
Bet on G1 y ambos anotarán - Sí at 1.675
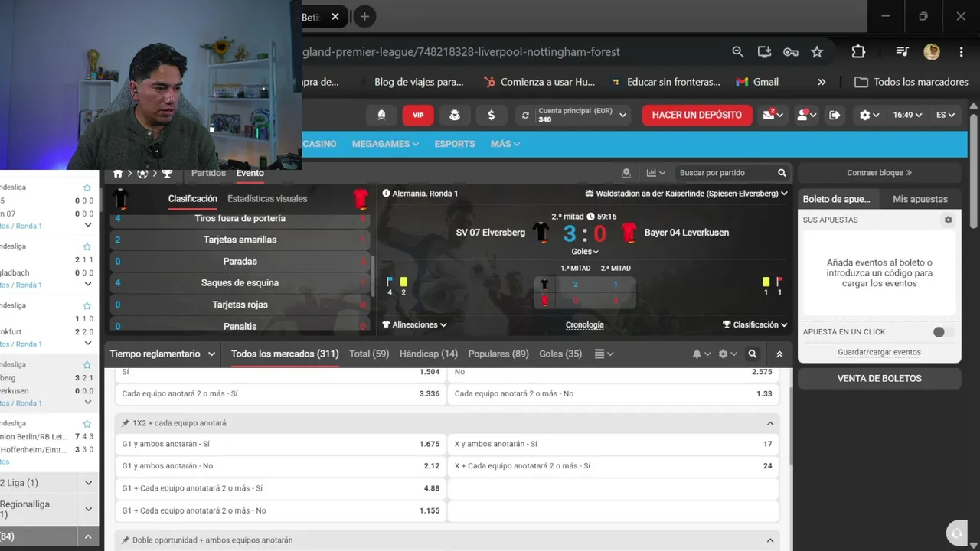coord(280,444)
